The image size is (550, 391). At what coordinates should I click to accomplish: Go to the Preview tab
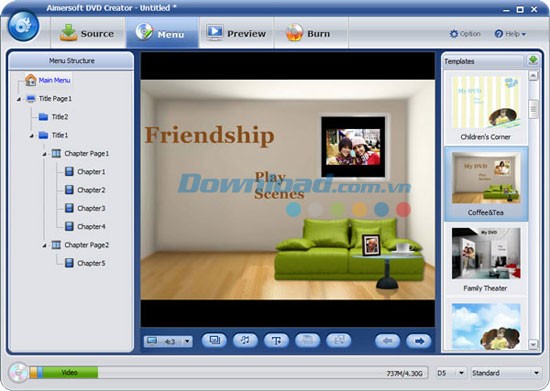tap(236, 33)
